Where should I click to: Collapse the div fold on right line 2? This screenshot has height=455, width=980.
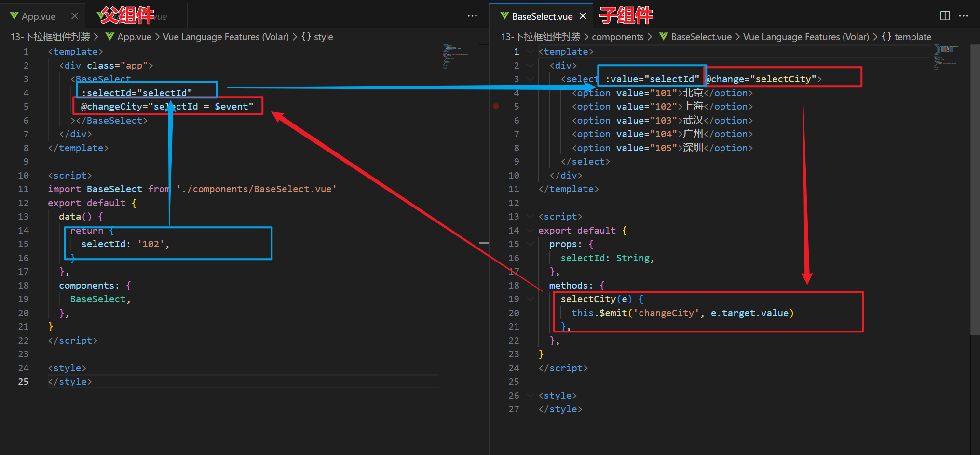tap(530, 65)
